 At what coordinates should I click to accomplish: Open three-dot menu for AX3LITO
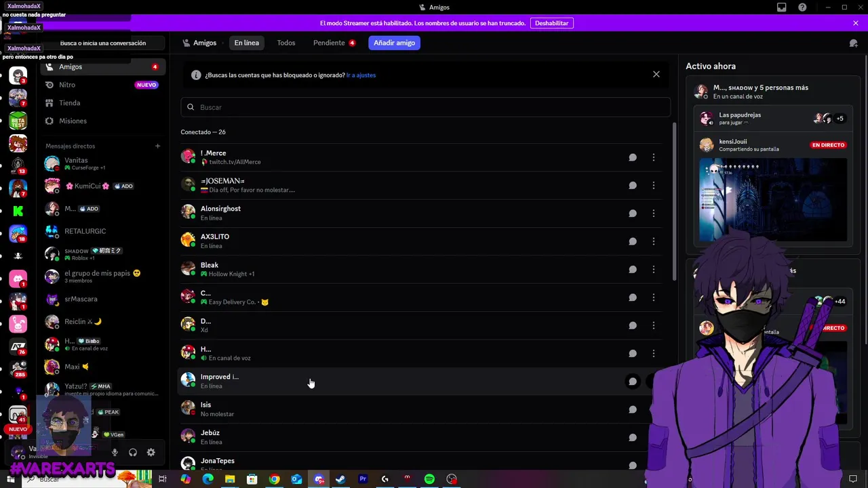click(654, 241)
